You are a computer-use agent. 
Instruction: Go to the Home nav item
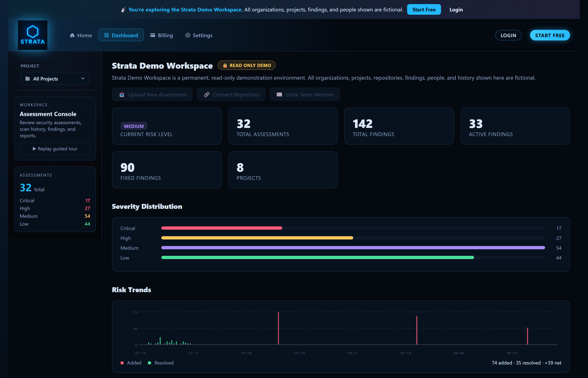[81, 35]
